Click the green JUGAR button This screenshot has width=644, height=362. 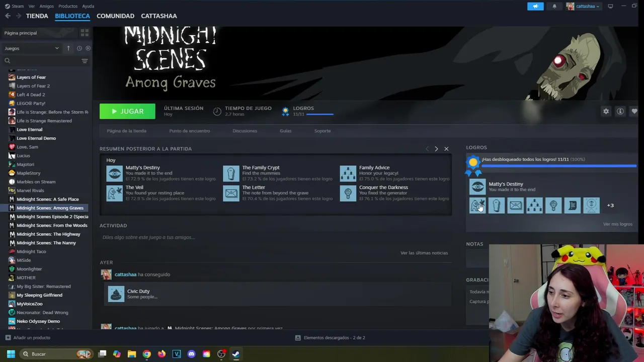click(x=127, y=111)
